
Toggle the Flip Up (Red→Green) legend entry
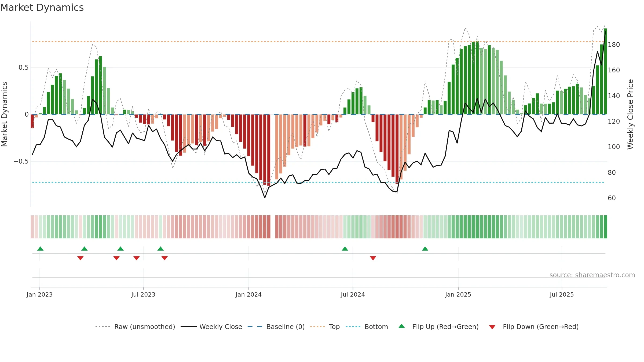438,327
